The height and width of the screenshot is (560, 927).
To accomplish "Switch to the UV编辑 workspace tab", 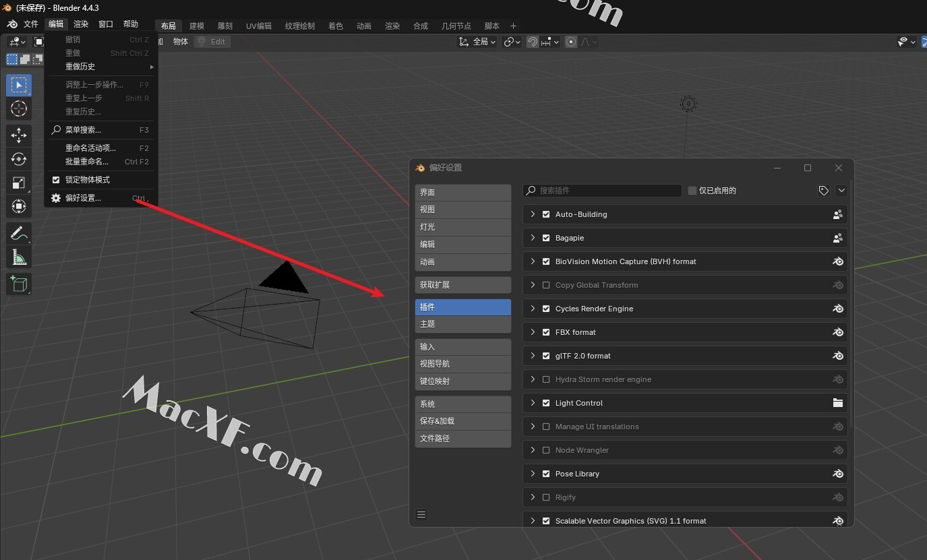I will coord(259,26).
